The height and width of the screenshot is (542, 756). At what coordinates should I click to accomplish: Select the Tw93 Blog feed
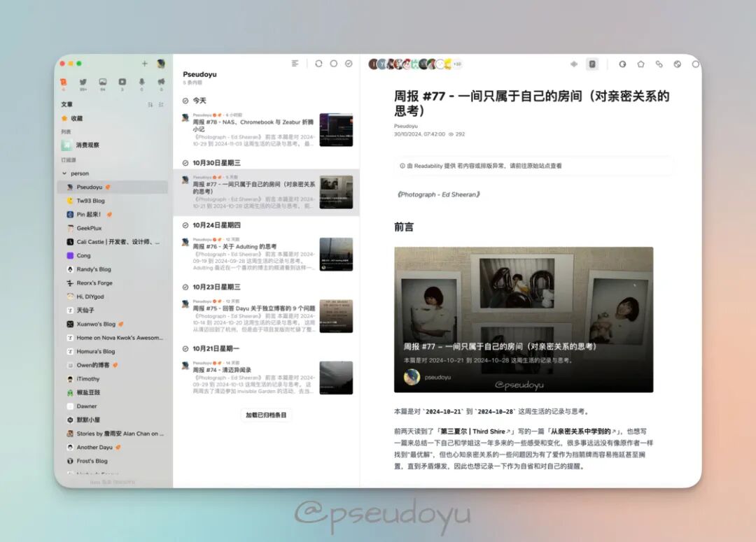113,201
